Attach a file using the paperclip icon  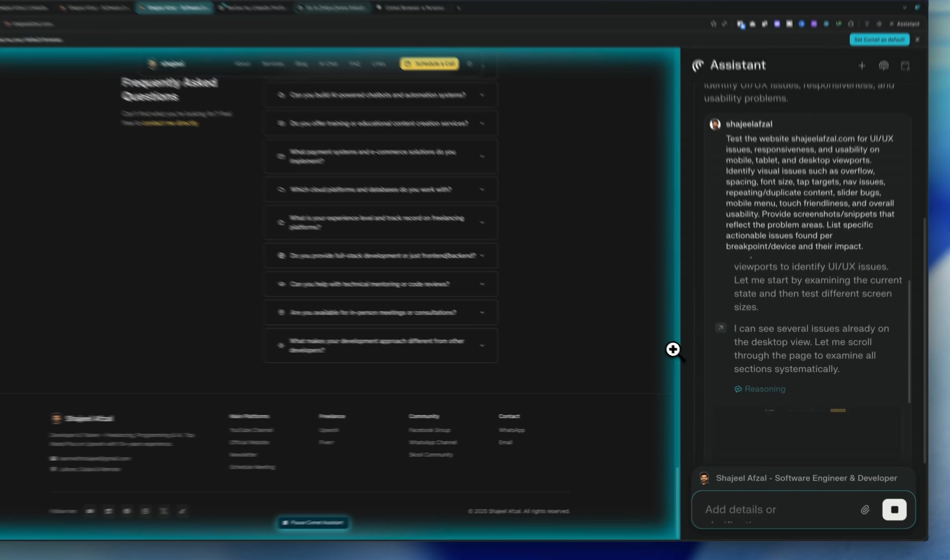pos(865,509)
